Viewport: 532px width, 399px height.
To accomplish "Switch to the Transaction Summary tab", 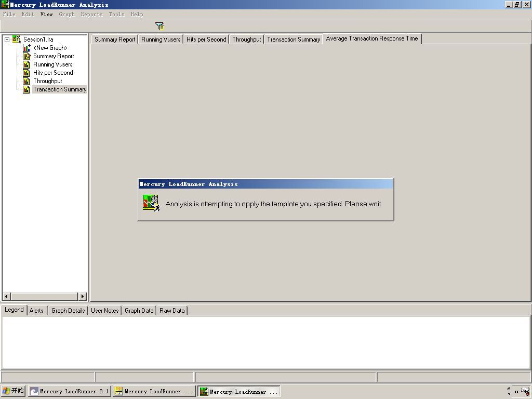I will (x=294, y=39).
